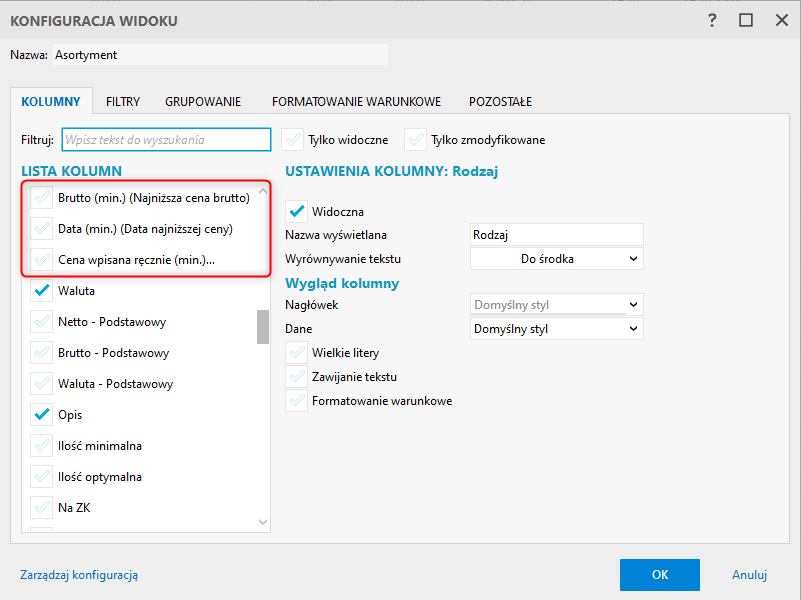Enable the Tylko widoczne checkbox
801x600 pixels.
click(293, 140)
